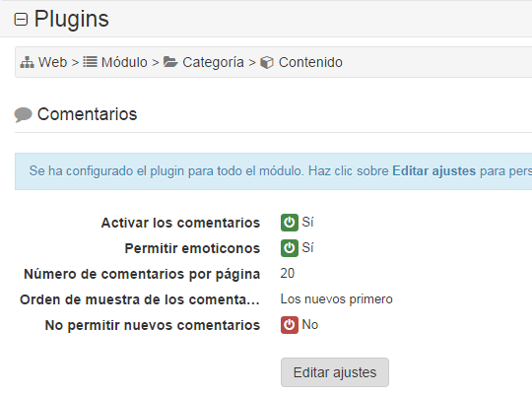The height and width of the screenshot is (394, 532).
Task: Click 'Sí' beside Permitir emoticonos
Action: [x=307, y=248]
